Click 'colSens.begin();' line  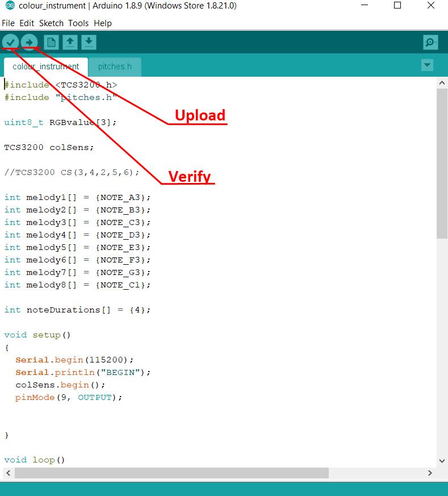click(x=60, y=385)
